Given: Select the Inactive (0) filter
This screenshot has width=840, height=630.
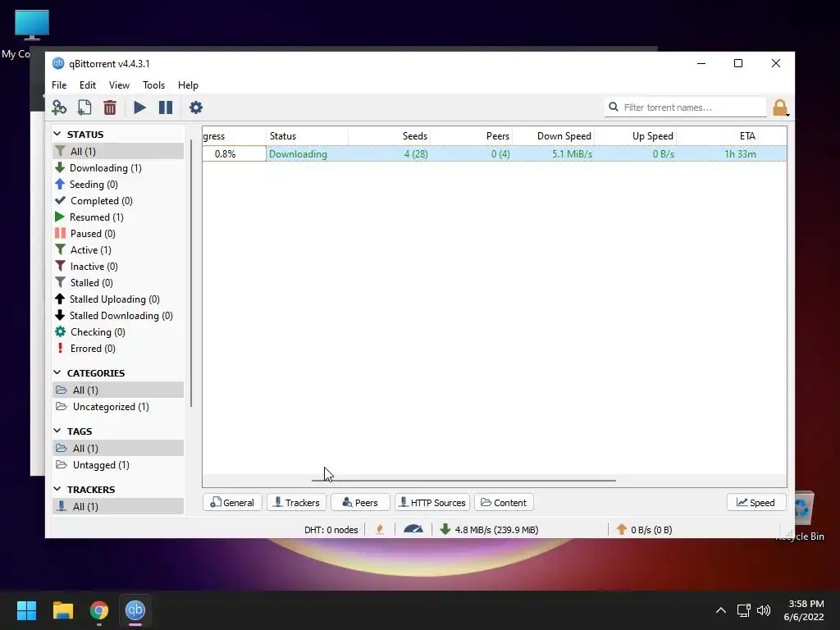Looking at the screenshot, I should [118, 267].
